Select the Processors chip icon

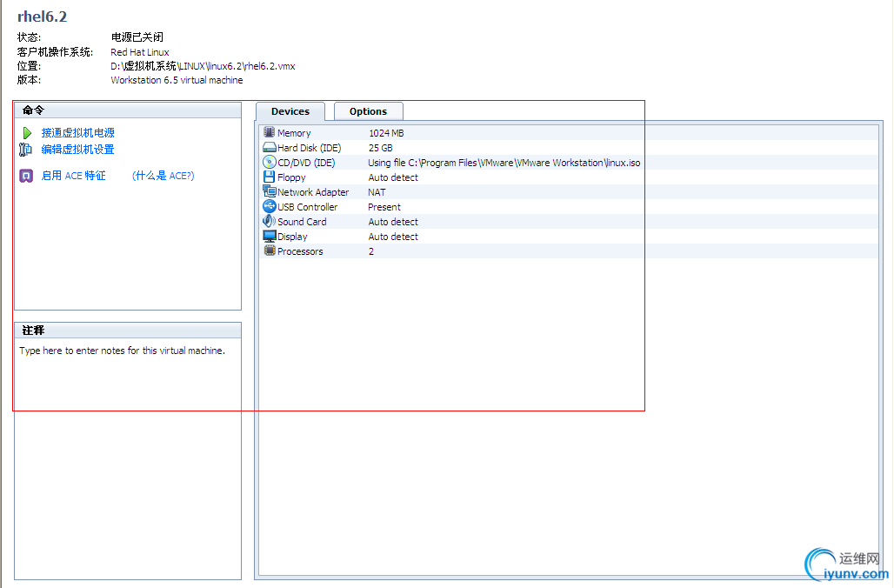(269, 251)
